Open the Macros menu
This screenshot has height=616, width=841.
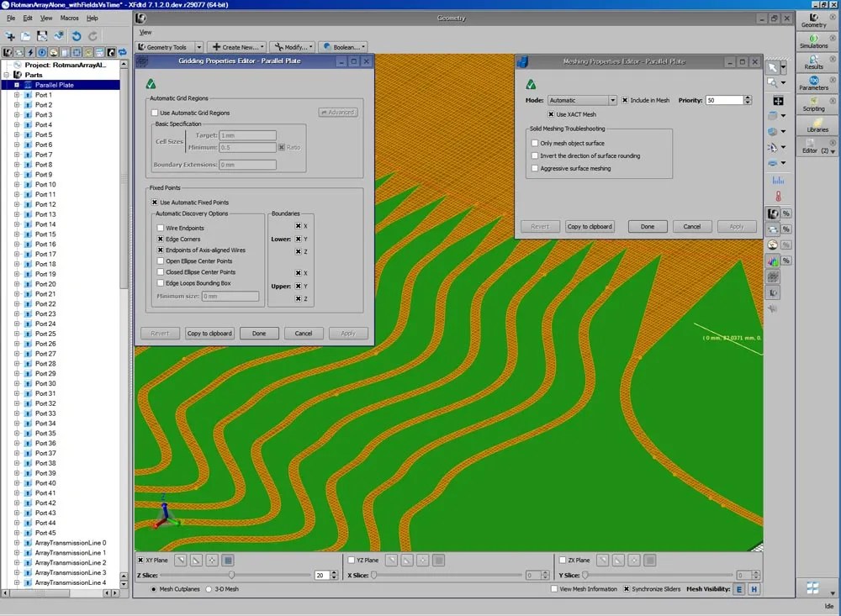click(x=68, y=17)
